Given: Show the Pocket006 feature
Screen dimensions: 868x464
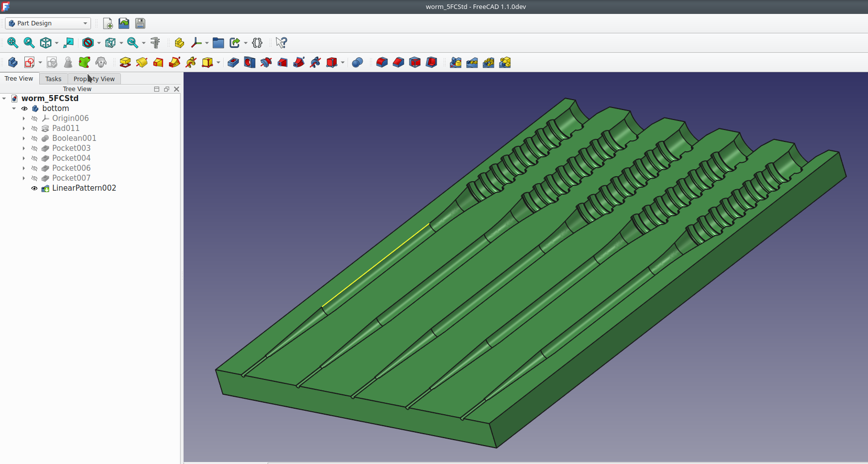Looking at the screenshot, I should (34, 168).
